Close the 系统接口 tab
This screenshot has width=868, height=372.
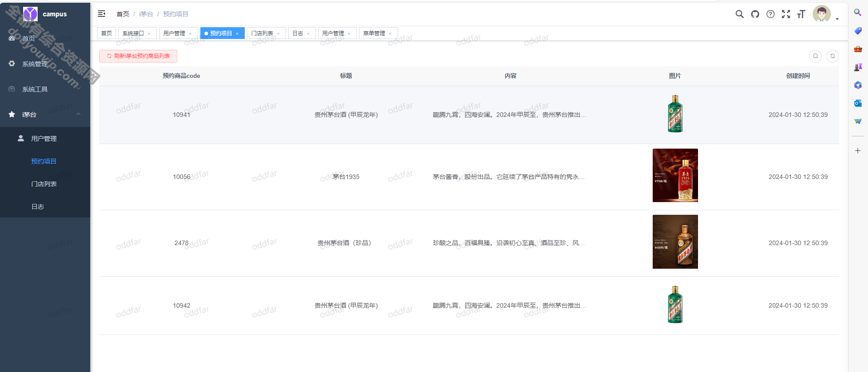149,34
